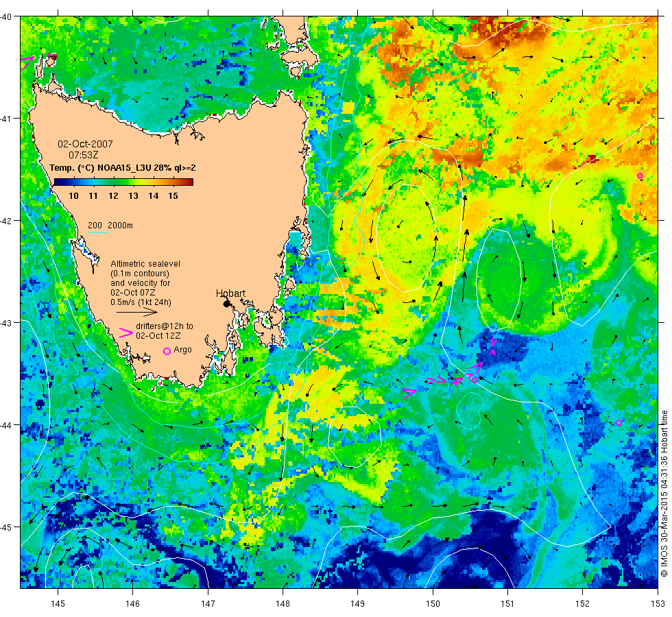Click the Argo float marker near 152.5E, 44S
Viewport: 672px width, 617px height.
[619, 422]
